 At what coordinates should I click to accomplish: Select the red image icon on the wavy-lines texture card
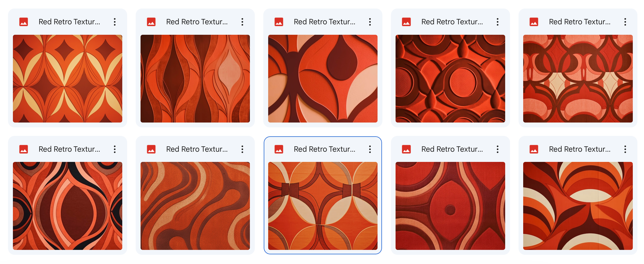click(x=151, y=22)
